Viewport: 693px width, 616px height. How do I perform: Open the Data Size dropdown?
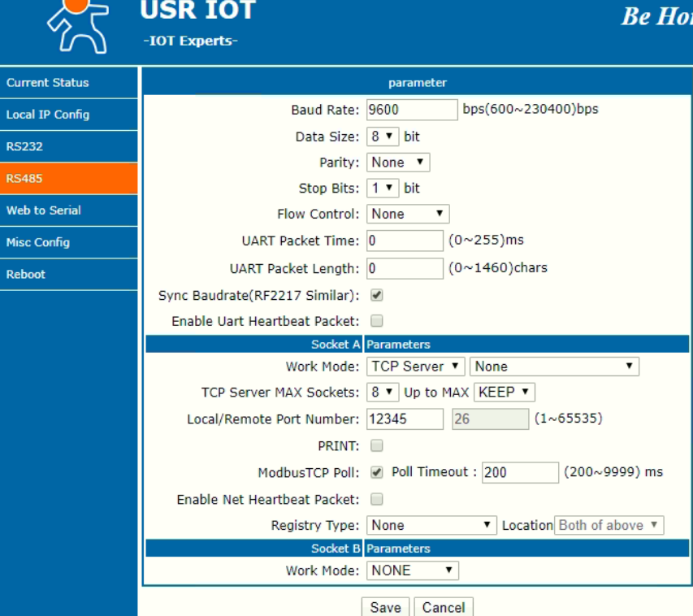tap(383, 137)
